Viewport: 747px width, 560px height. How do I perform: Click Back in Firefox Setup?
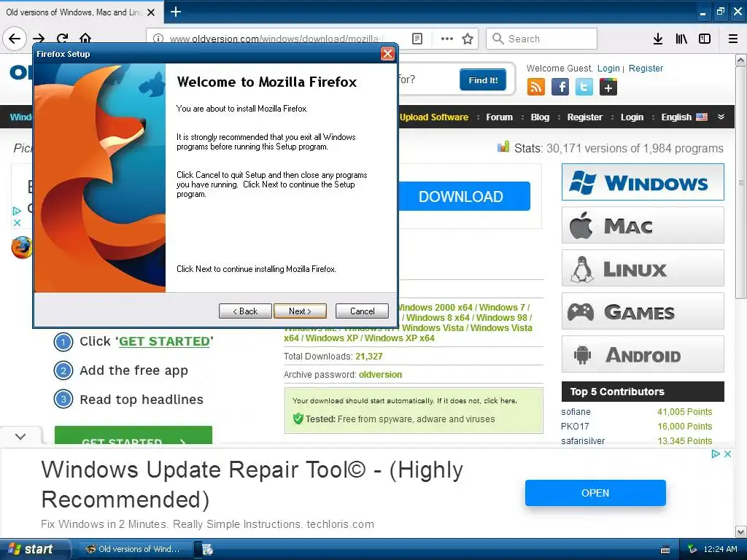(x=245, y=311)
